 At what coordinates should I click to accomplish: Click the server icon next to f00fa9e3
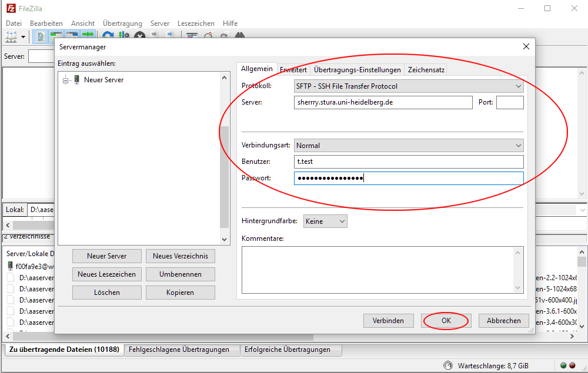(x=10, y=266)
